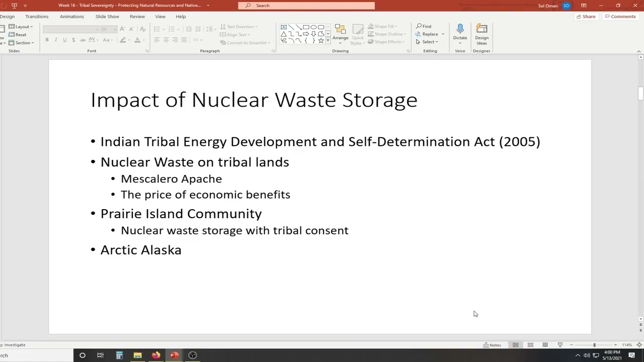Screen dimensions: 644x362
Task: Toggle text Shadow in the Font group
Action: 73,40
